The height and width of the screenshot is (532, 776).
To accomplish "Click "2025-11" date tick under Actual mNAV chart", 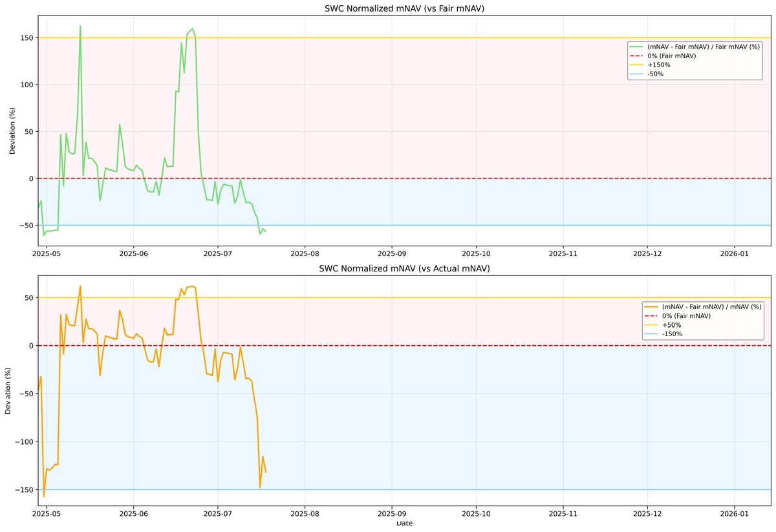I will pos(563,515).
